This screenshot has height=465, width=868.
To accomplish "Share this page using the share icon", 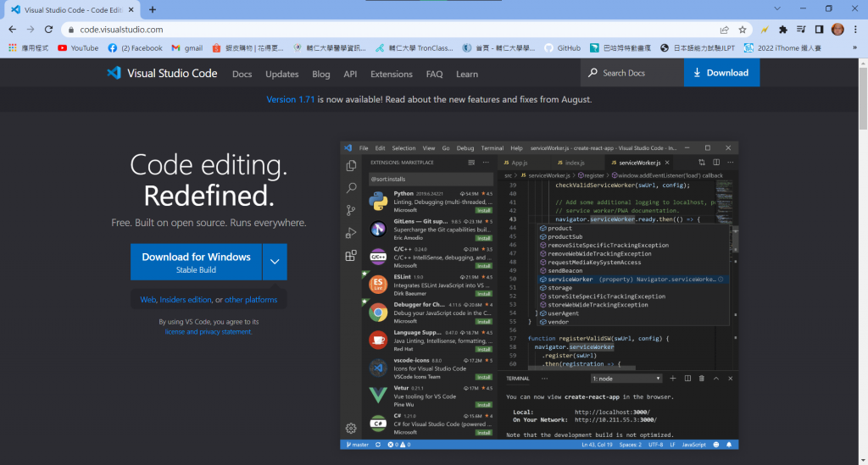I will pos(724,30).
